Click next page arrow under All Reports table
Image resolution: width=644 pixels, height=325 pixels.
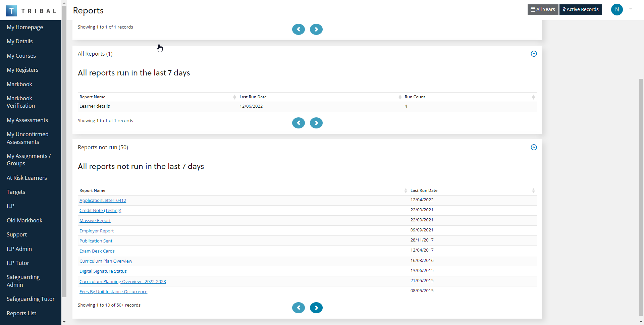tap(316, 123)
